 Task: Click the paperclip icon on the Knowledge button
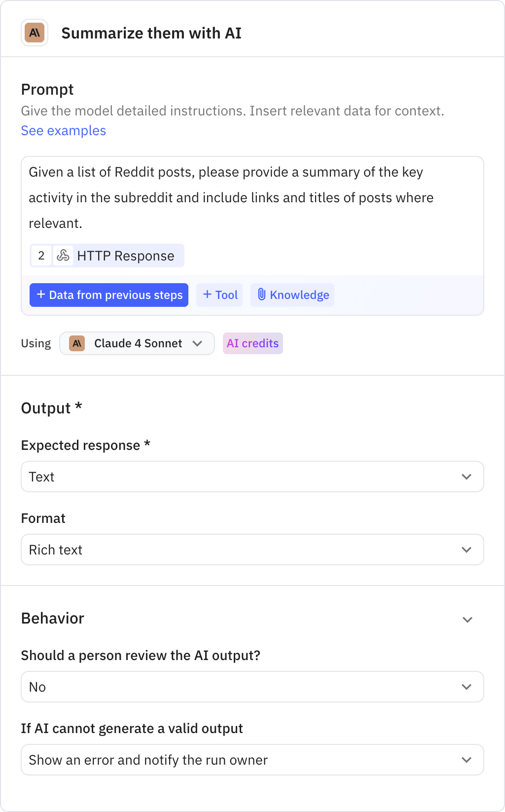click(262, 295)
